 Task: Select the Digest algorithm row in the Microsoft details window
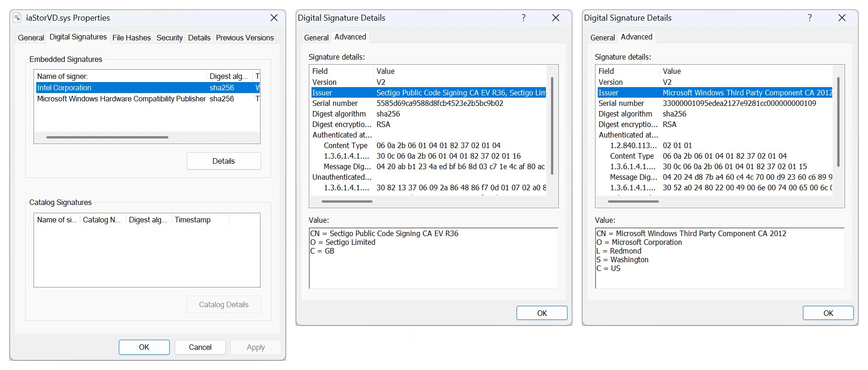(x=715, y=114)
